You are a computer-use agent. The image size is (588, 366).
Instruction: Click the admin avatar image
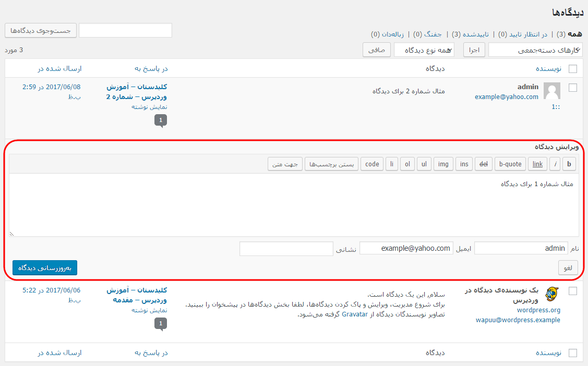(551, 91)
